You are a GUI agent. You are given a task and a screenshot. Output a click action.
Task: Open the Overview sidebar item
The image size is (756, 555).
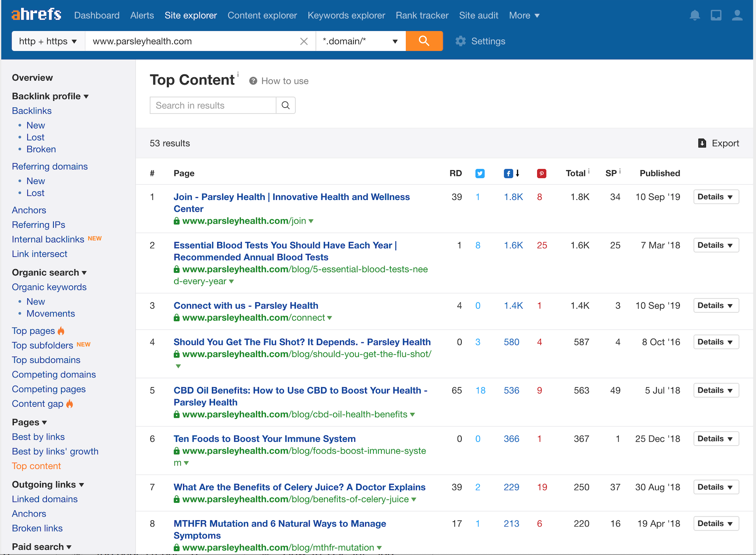coord(32,77)
